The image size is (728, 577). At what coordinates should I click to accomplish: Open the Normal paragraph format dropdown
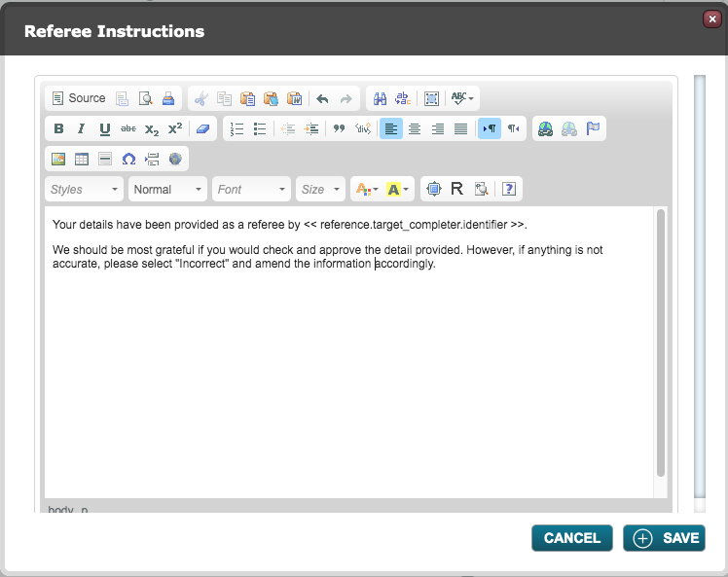click(167, 190)
